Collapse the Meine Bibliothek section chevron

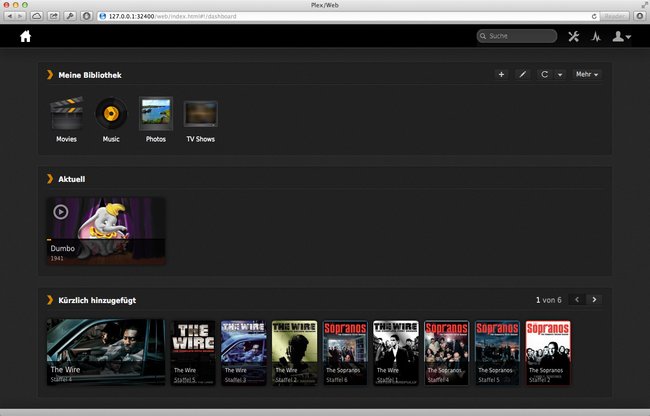(x=50, y=75)
